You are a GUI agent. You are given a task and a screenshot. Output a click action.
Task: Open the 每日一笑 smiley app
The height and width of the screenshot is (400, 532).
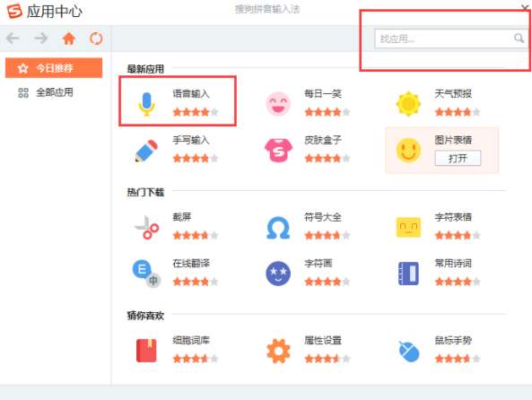(278, 104)
